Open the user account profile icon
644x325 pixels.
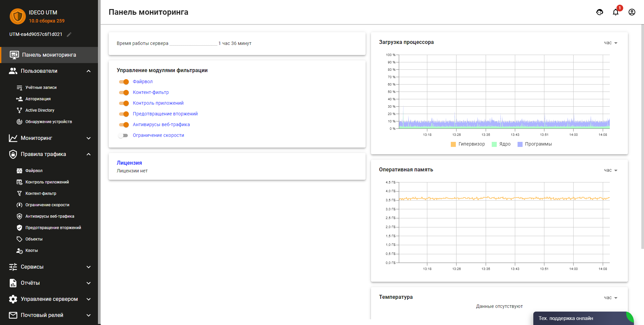point(632,12)
